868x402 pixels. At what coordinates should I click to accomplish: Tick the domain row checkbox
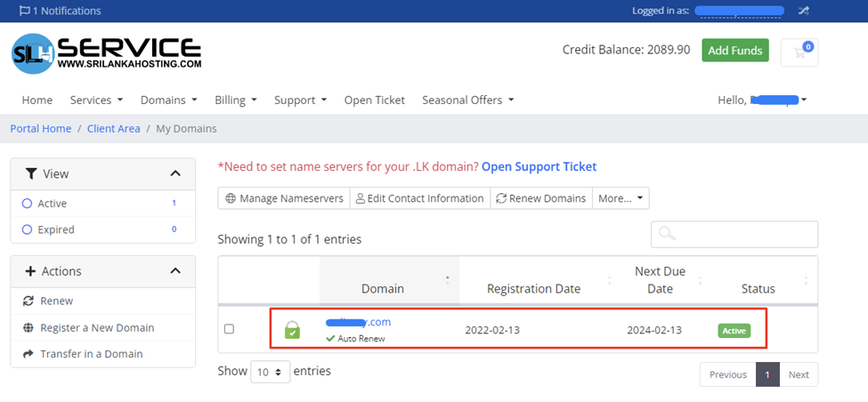pos(229,329)
